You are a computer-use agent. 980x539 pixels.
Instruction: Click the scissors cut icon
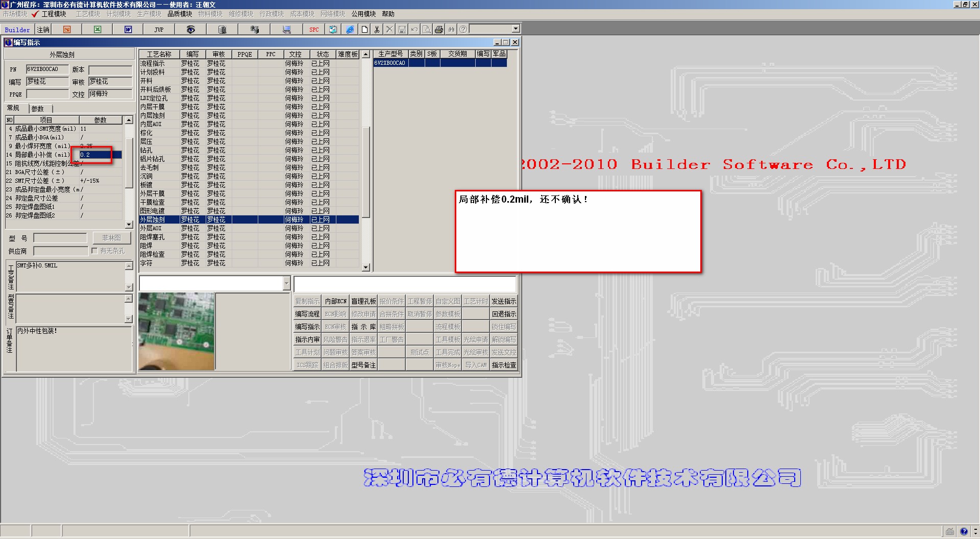377,30
